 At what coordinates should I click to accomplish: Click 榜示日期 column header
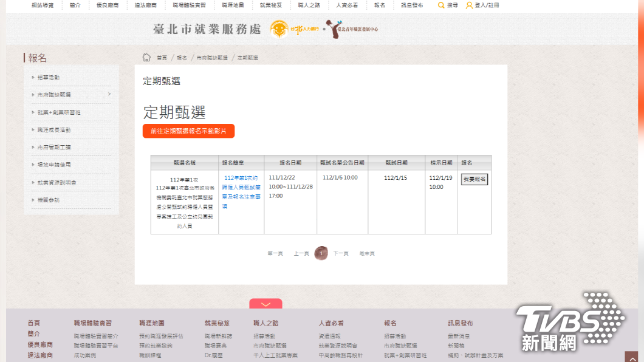[x=441, y=163]
